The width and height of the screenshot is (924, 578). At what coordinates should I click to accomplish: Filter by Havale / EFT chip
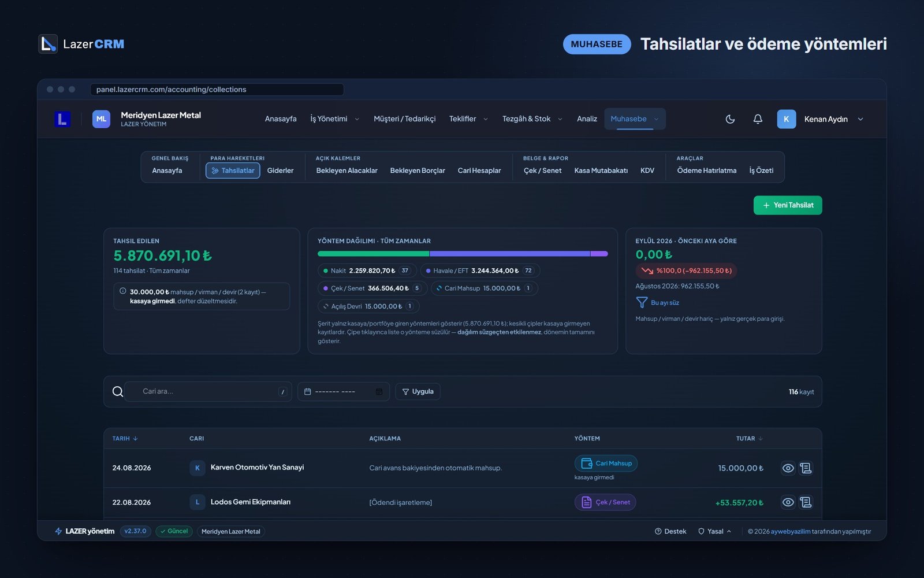[x=480, y=271]
